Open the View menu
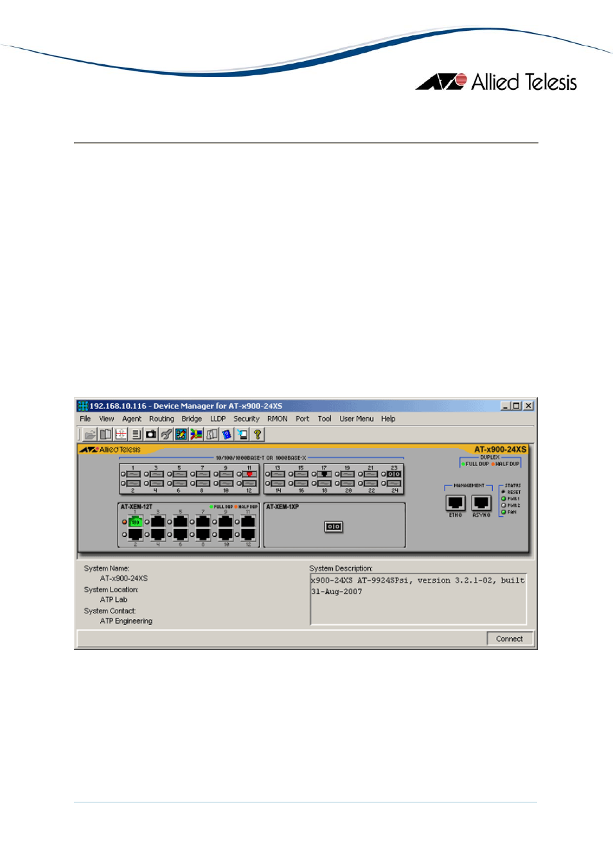The width and height of the screenshot is (613, 868). 107,419
